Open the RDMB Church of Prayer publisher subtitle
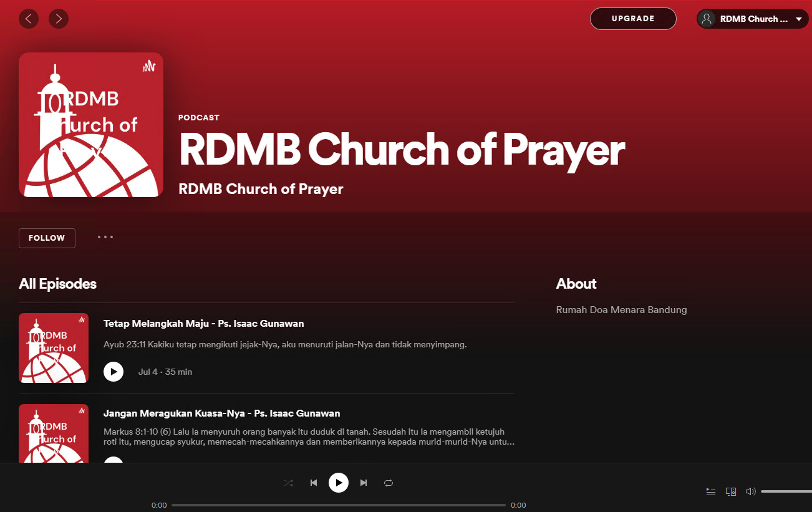Screen dimensions: 812x512 261,189
